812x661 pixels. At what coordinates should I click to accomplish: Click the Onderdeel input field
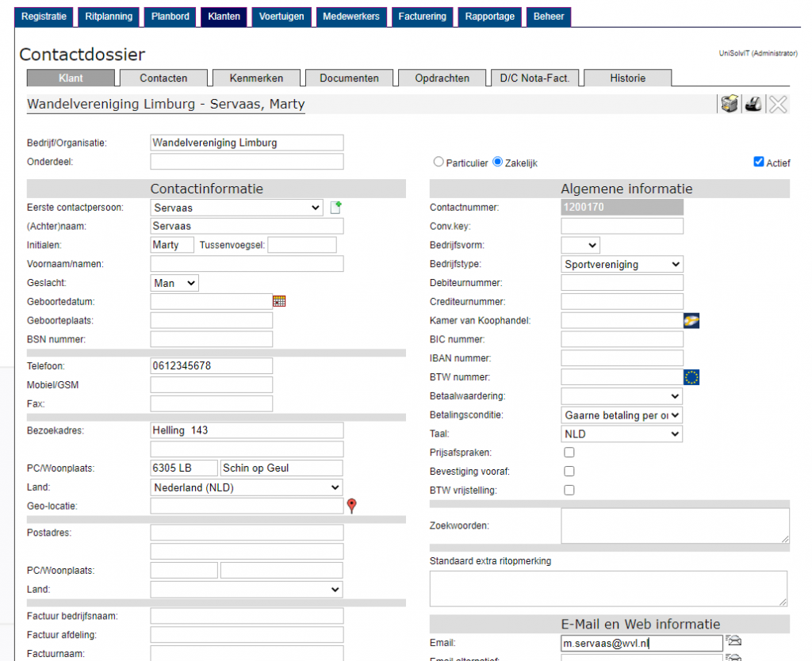tap(247, 162)
